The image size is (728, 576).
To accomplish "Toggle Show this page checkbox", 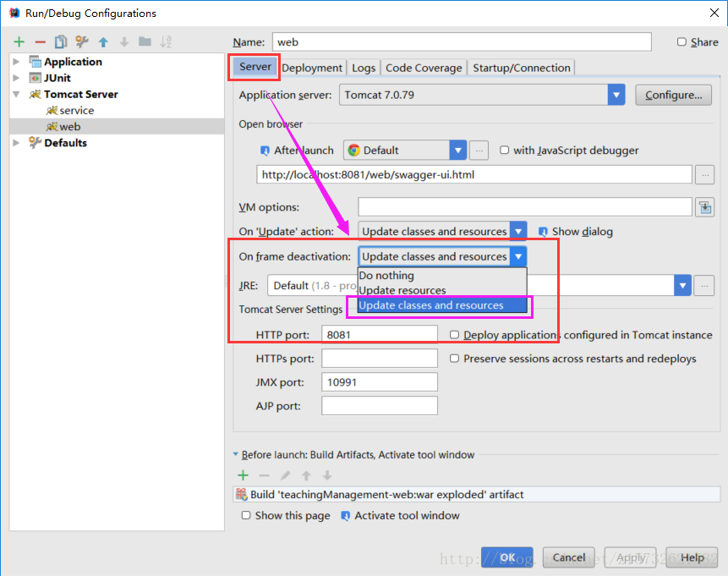I will click(x=246, y=515).
